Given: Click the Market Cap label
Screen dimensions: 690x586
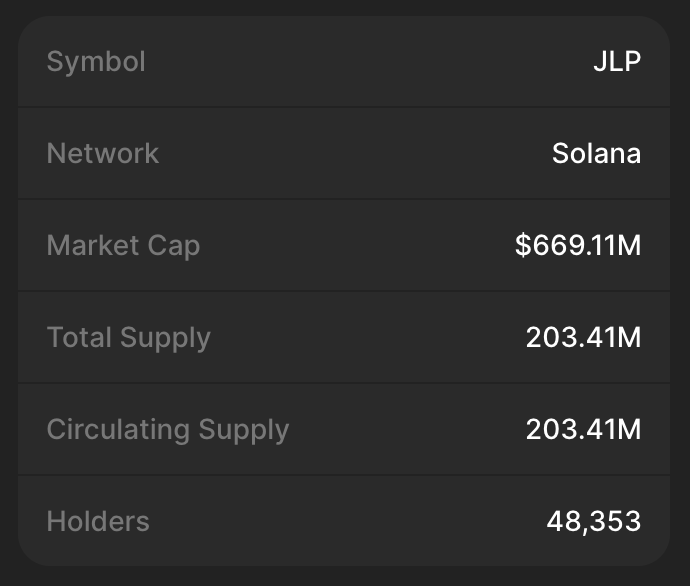Looking at the screenshot, I should pyautogui.click(x=123, y=246).
